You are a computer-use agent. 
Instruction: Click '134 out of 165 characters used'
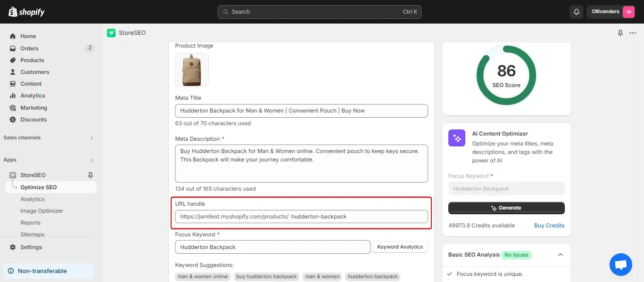[215, 189]
